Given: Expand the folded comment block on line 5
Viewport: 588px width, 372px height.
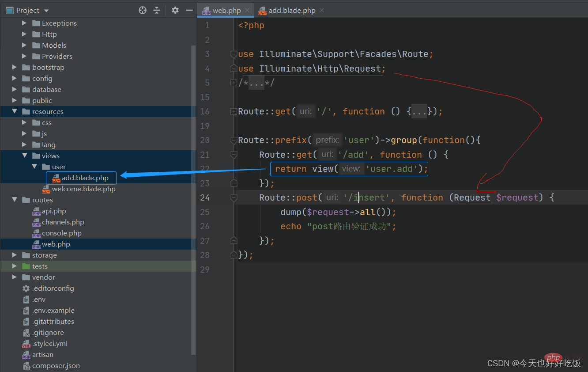Looking at the screenshot, I should coord(234,83).
